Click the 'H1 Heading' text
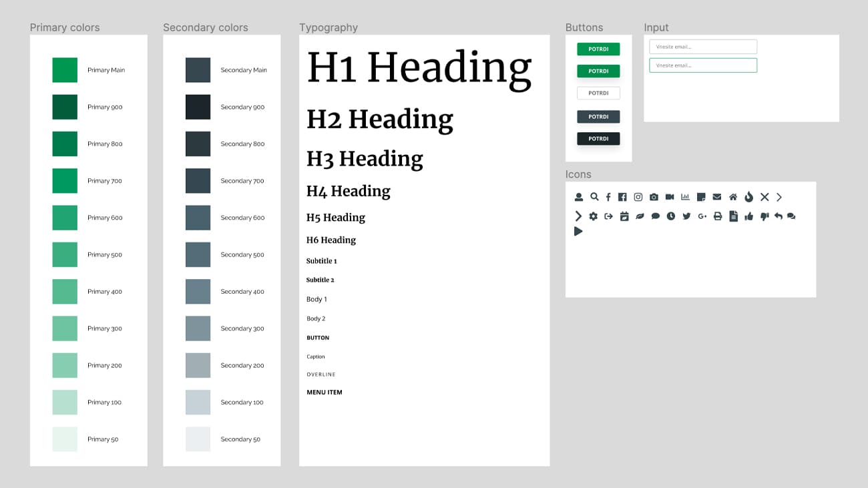 419,68
